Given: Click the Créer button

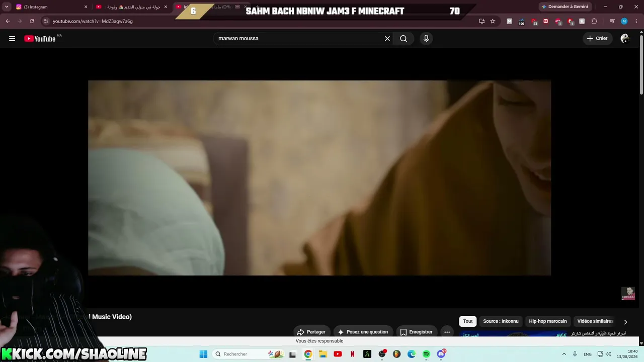Looking at the screenshot, I should pyautogui.click(x=597, y=39).
